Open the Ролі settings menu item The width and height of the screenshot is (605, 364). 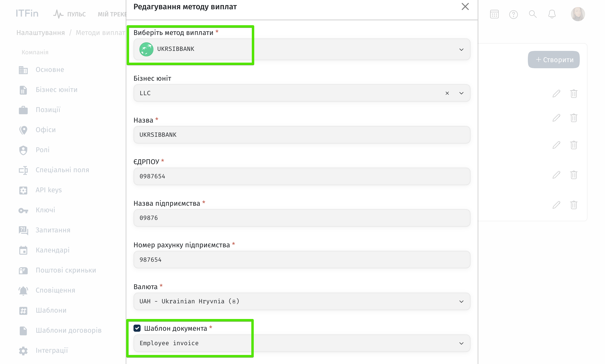point(42,150)
